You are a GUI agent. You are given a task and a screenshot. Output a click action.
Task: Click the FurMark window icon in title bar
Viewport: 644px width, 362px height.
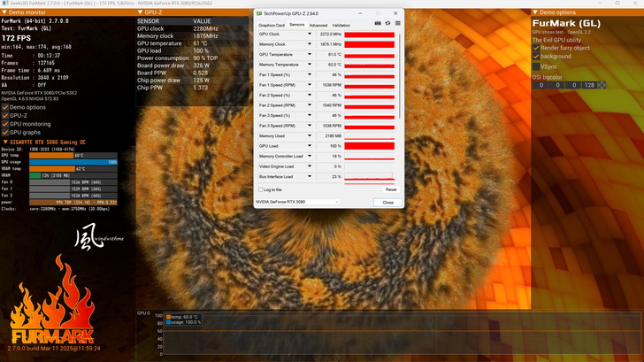[x=5, y=3]
